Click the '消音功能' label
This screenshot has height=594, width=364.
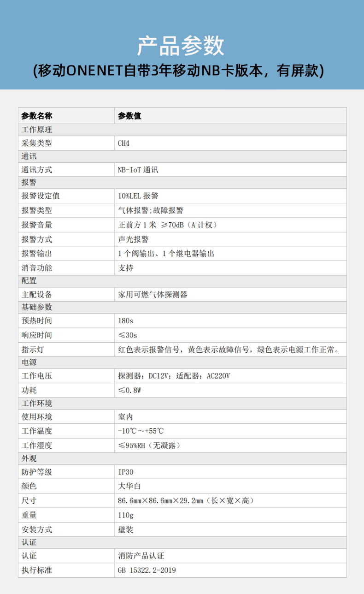[x=37, y=268]
